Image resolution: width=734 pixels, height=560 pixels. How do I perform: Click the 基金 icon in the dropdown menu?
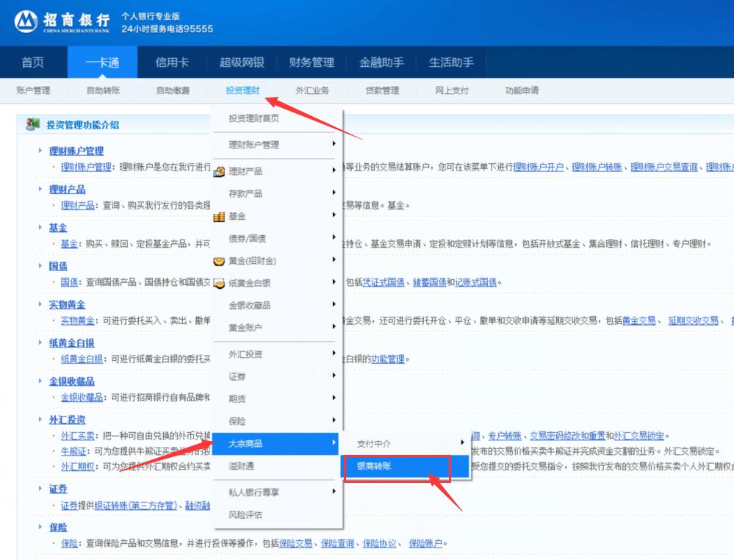(x=219, y=216)
